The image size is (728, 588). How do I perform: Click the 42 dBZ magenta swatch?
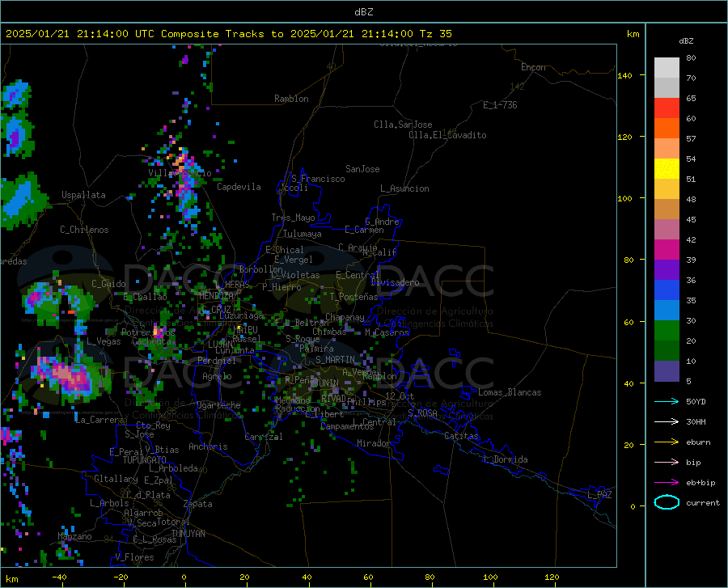[x=667, y=250]
